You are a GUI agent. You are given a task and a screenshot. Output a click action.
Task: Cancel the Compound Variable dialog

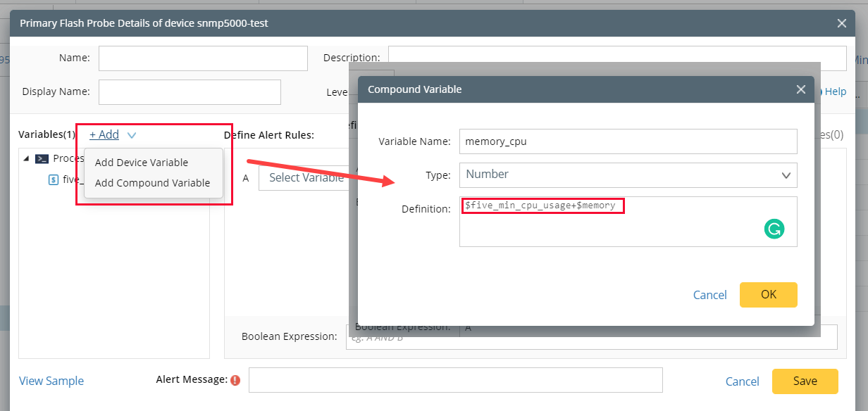(x=709, y=295)
